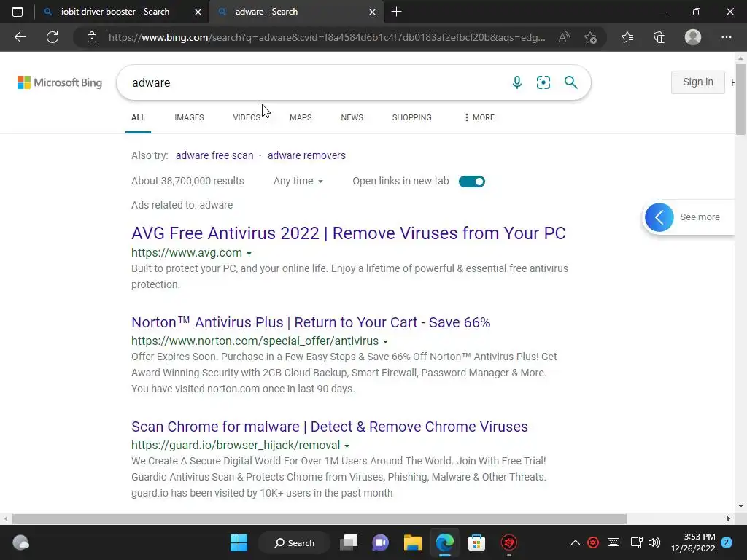Go back using the browser back arrow
Screen dimensions: 747x560
point(20,37)
